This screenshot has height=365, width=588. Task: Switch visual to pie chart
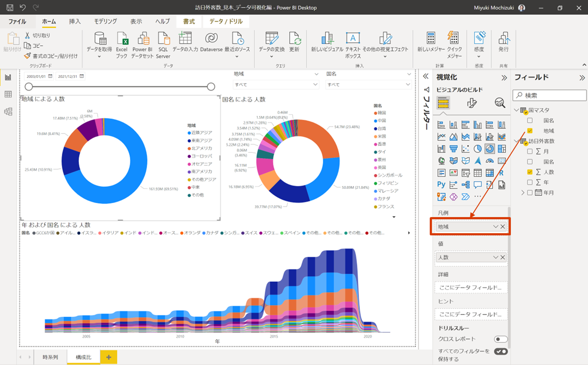pos(477,149)
